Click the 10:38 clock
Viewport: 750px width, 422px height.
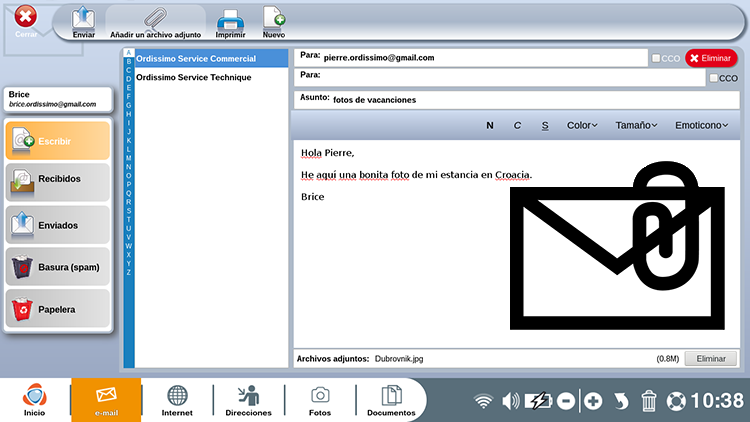click(x=717, y=401)
